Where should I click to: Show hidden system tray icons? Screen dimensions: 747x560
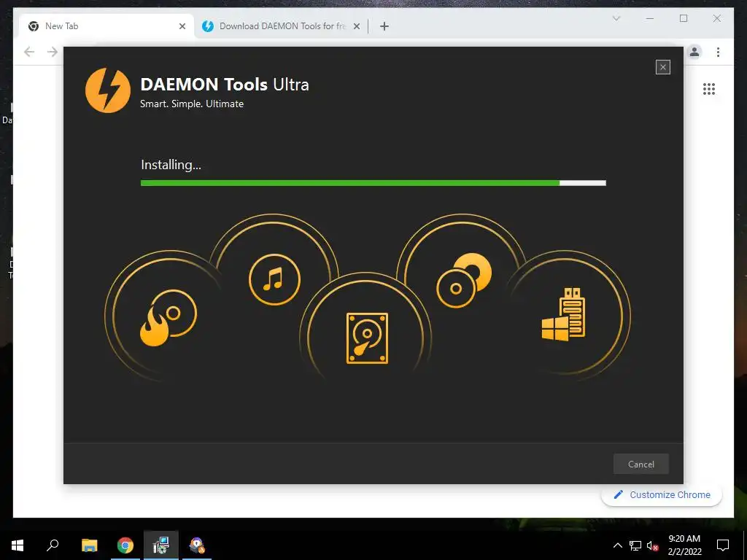(617, 545)
